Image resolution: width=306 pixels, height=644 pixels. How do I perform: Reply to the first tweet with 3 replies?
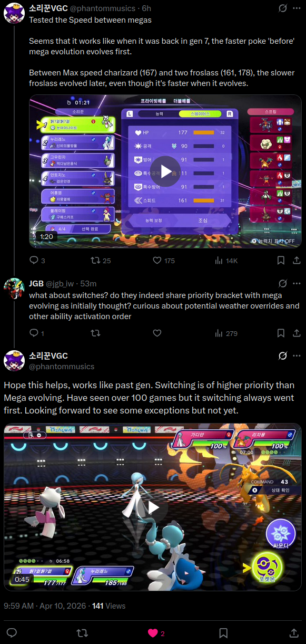click(x=37, y=260)
